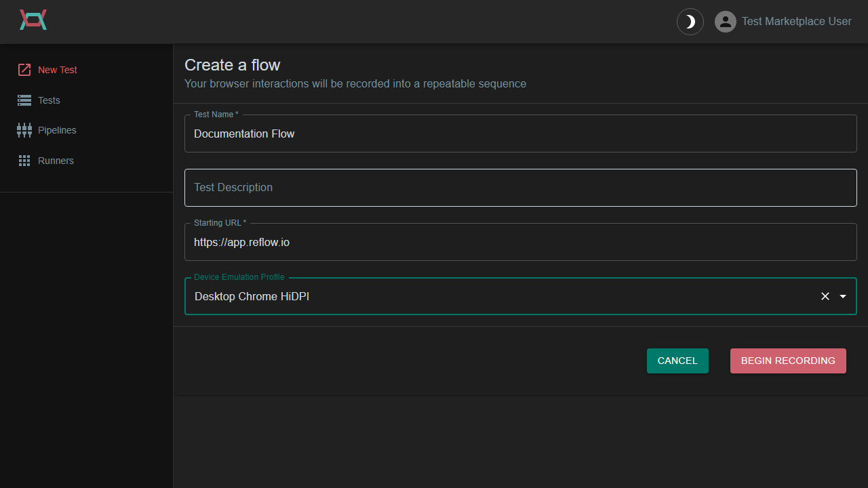Select New Test in sidebar
868x488 pixels.
pyautogui.click(x=58, y=70)
